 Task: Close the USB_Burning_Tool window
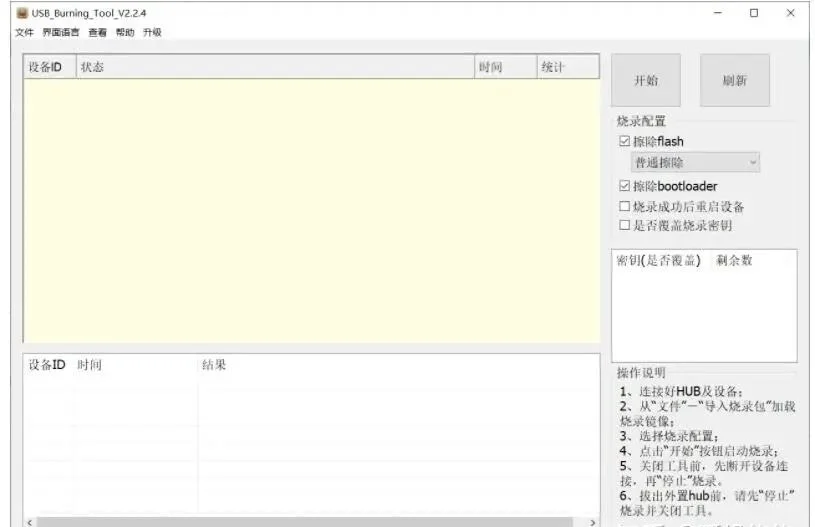(790, 12)
